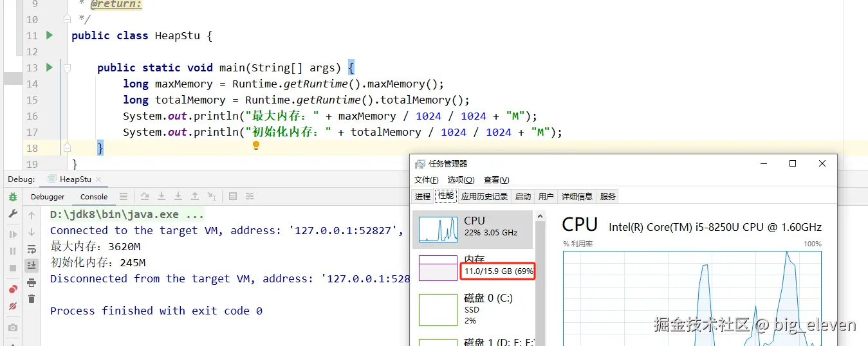Click line number 16 in the gutter
Image resolution: width=868 pixels, height=346 pixels.
pyautogui.click(x=32, y=116)
